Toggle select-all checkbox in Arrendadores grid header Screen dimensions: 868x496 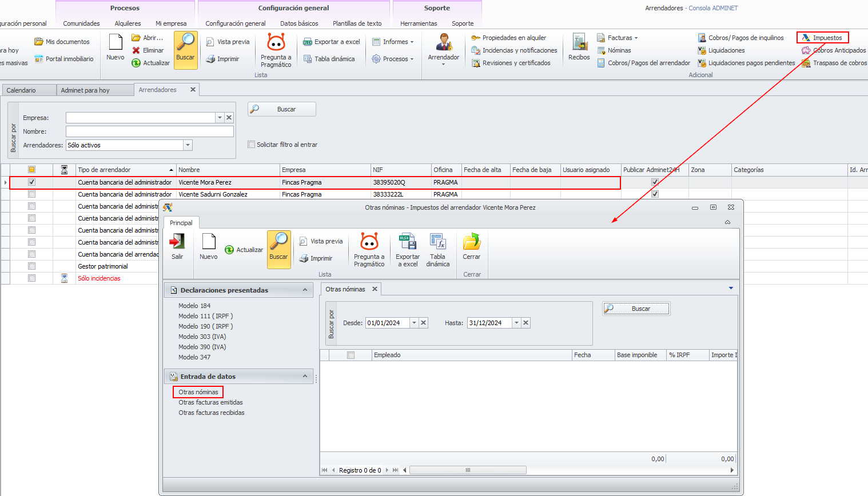(32, 170)
